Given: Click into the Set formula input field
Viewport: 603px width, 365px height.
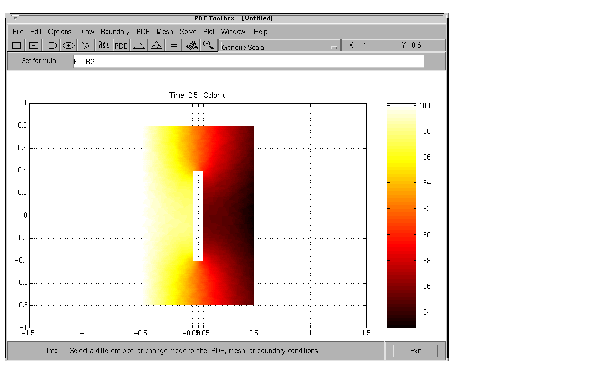Looking at the screenshot, I should pyautogui.click(x=249, y=61).
